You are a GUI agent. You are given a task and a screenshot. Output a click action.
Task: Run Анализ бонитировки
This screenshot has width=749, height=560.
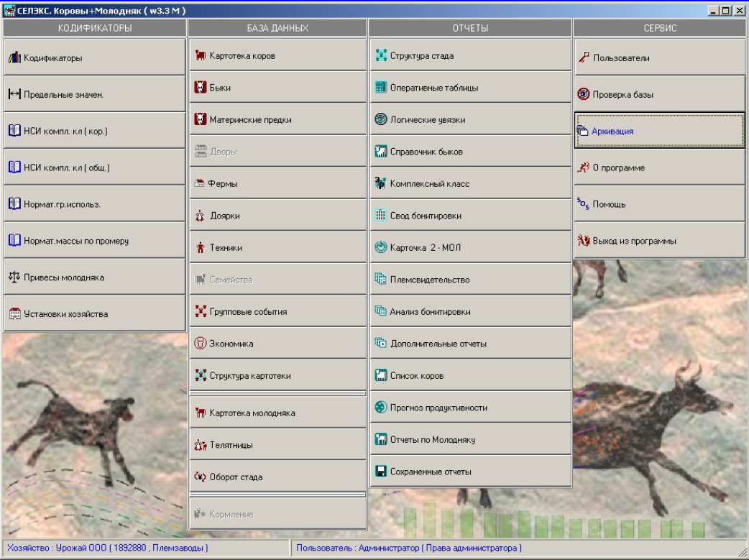471,311
